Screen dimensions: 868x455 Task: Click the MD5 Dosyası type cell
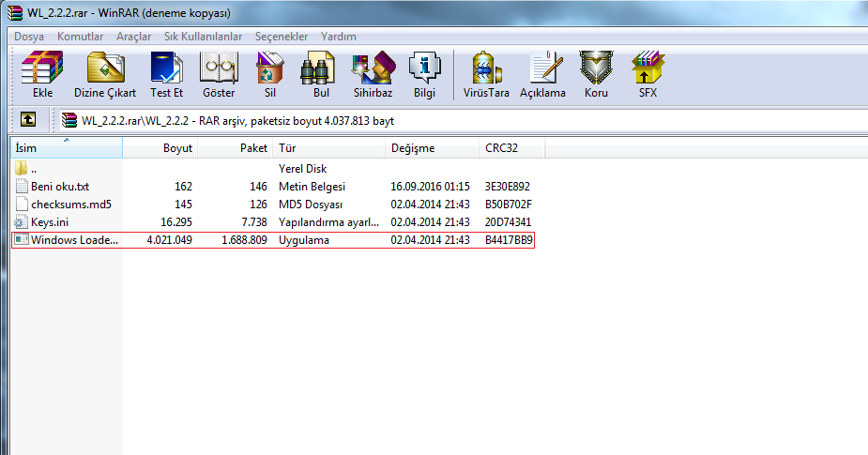[310, 205]
